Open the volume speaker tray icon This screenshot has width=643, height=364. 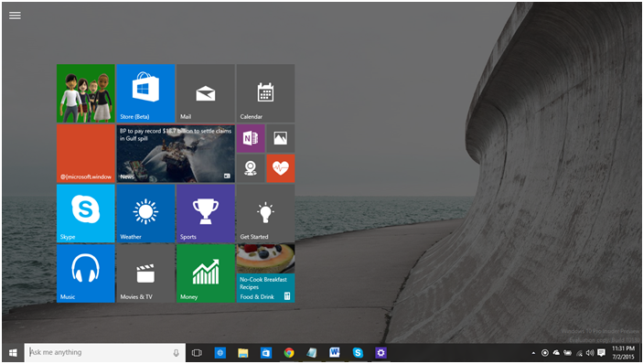tap(590, 353)
